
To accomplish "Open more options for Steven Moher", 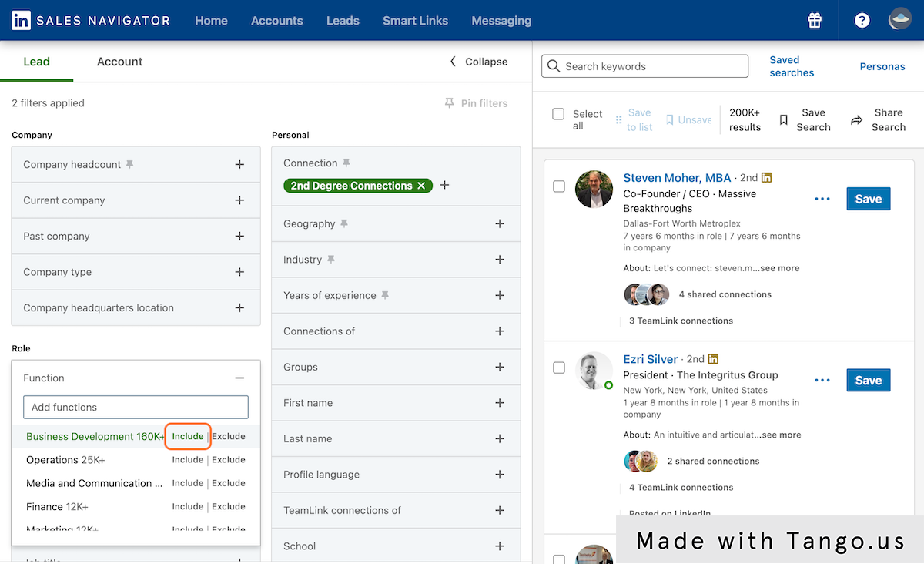I will click(822, 200).
